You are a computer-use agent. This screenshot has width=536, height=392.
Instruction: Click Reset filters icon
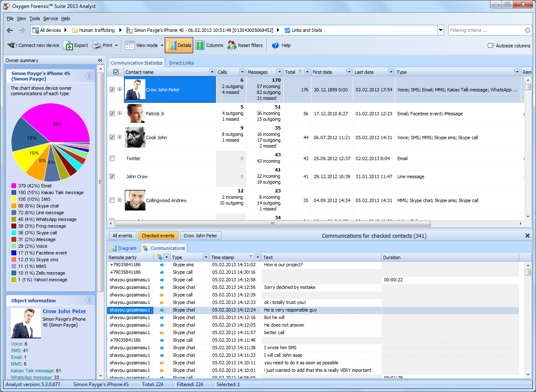tap(232, 45)
